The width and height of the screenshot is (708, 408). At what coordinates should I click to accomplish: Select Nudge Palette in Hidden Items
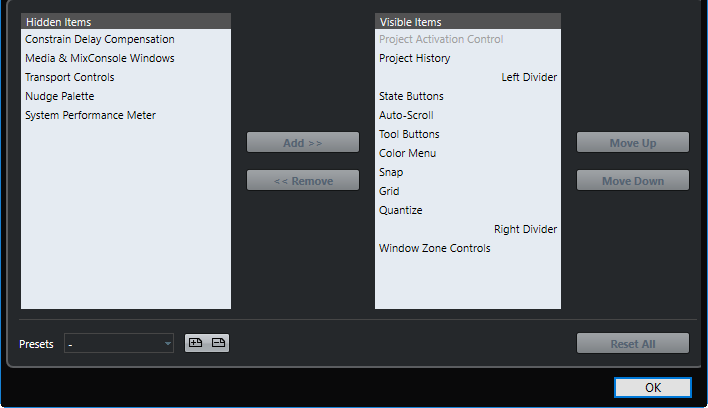(126, 96)
